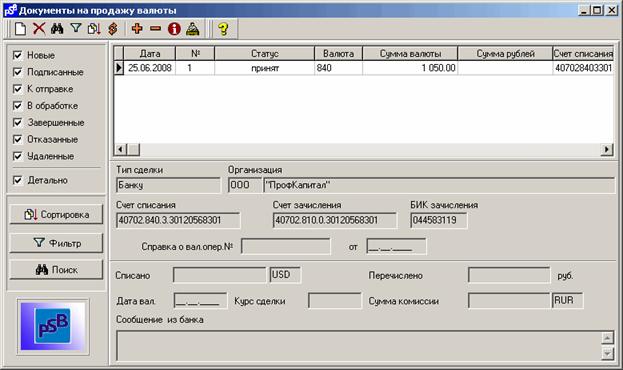Toggle the Завершенные checkbox
Screen dimensions: 623x370
17,122
